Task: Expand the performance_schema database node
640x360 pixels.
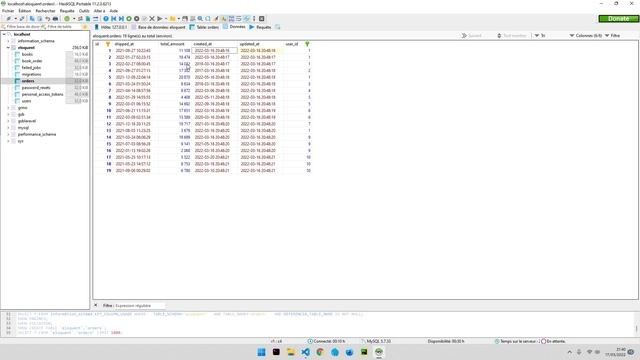Action: pos(8,134)
